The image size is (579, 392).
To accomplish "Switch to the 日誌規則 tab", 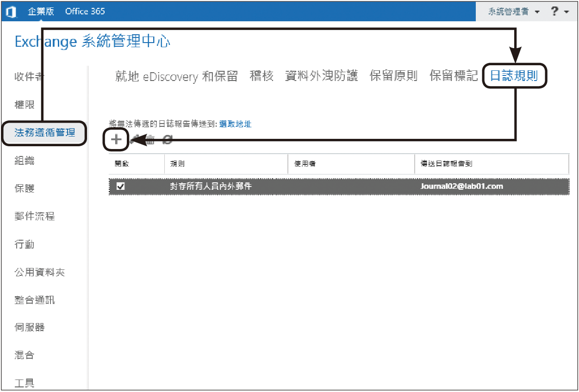I will 514,76.
